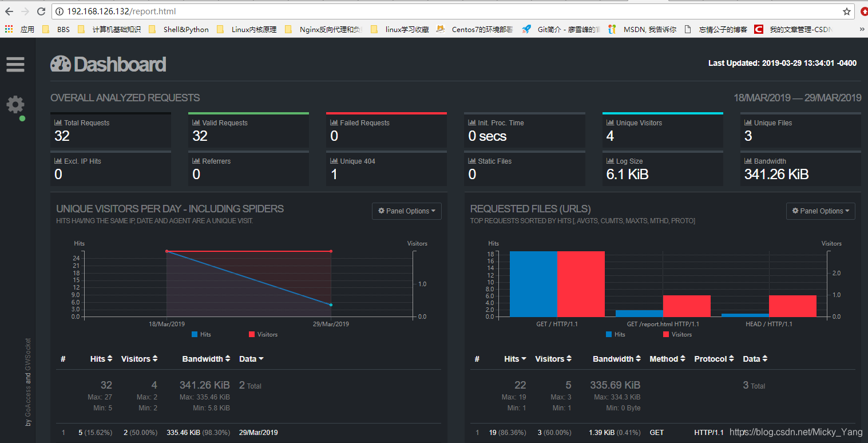Open the Shell&Python bookmark folder
The image size is (868, 443).
point(179,29)
